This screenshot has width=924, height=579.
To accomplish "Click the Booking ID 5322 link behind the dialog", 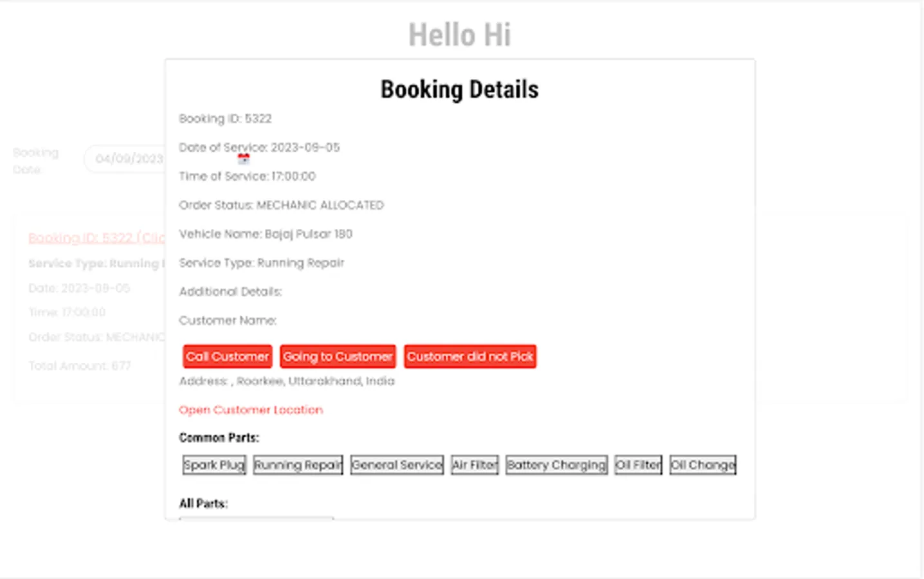I will coord(95,238).
